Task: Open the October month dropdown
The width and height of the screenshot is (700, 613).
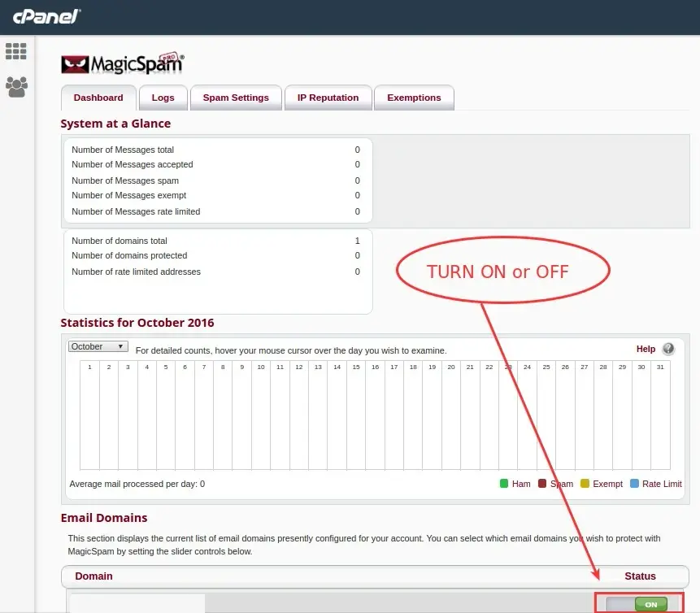Action: [98, 346]
